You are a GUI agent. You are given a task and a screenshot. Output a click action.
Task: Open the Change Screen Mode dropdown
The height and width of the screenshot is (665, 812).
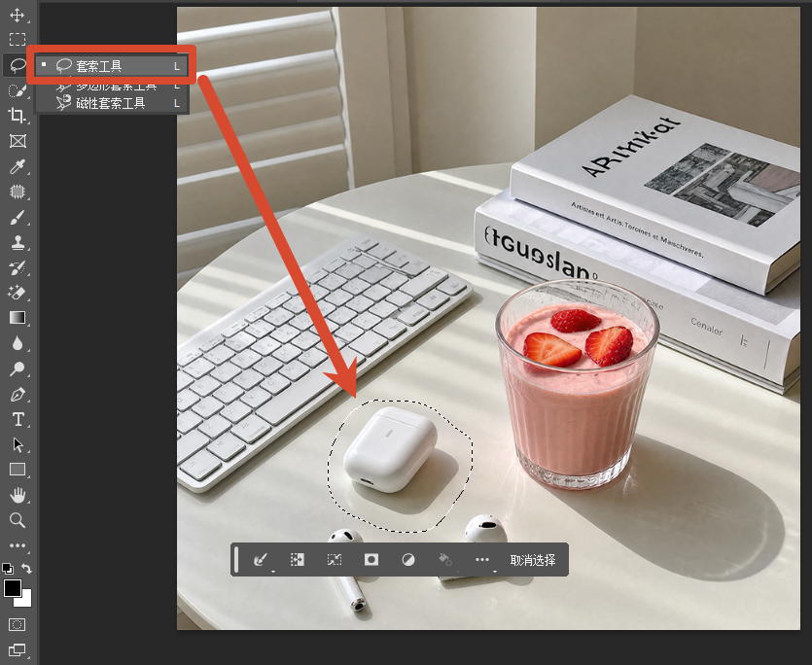pyautogui.click(x=18, y=649)
